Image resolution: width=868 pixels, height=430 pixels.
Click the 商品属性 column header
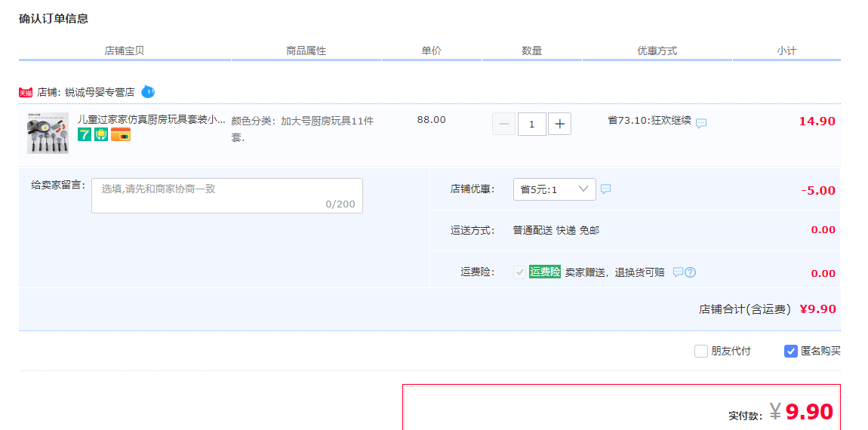(306, 51)
